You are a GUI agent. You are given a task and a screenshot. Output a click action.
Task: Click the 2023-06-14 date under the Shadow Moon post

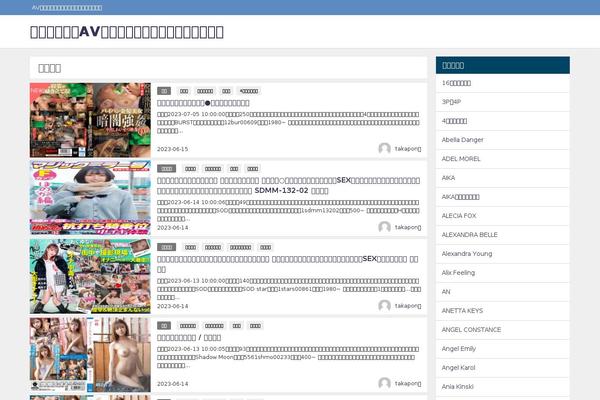pyautogui.click(x=173, y=384)
